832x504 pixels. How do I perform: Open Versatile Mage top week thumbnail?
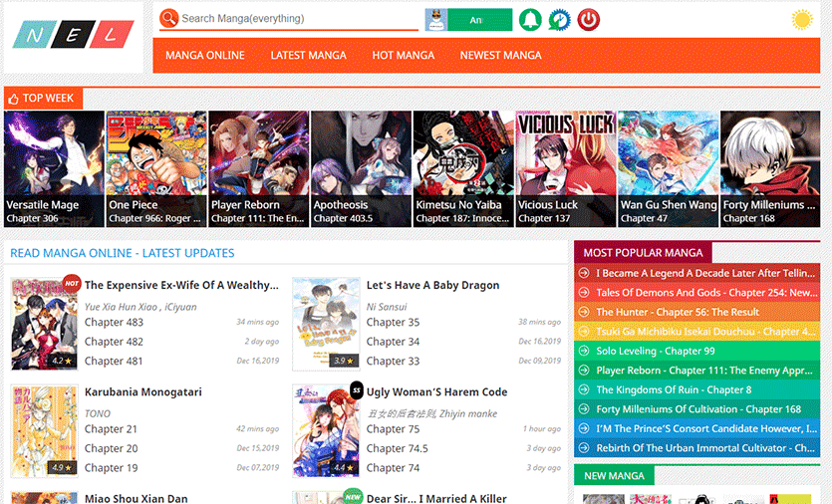(54, 168)
